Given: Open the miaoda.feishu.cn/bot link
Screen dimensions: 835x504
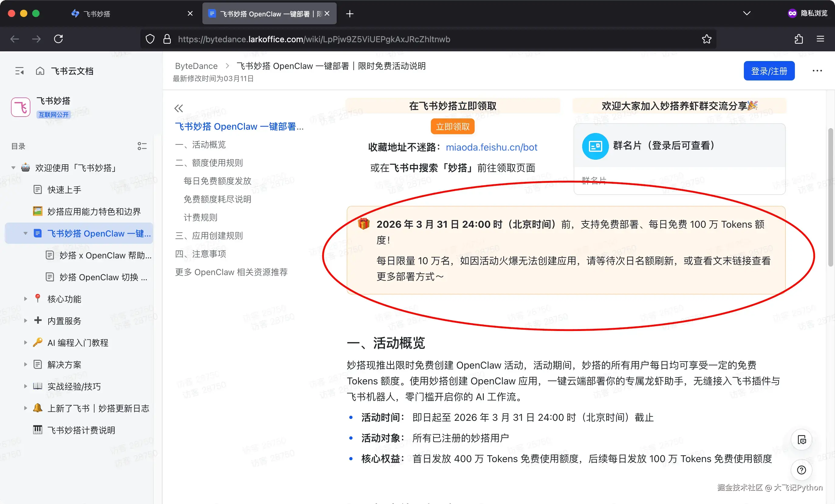Looking at the screenshot, I should [x=491, y=147].
